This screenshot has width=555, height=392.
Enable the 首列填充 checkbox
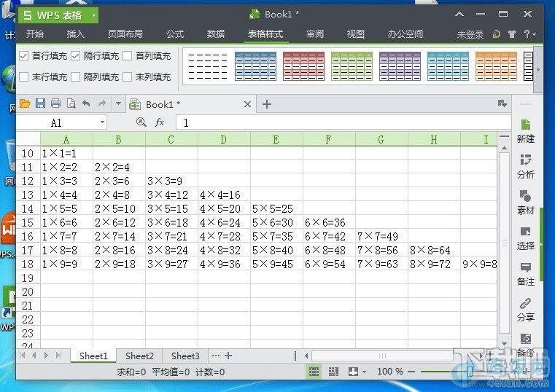(x=128, y=56)
